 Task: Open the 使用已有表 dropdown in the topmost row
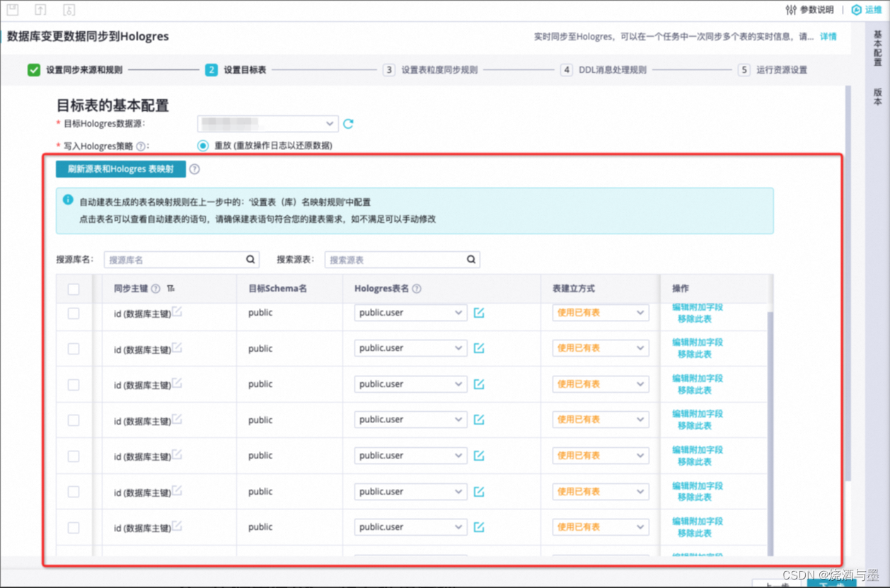click(x=601, y=313)
